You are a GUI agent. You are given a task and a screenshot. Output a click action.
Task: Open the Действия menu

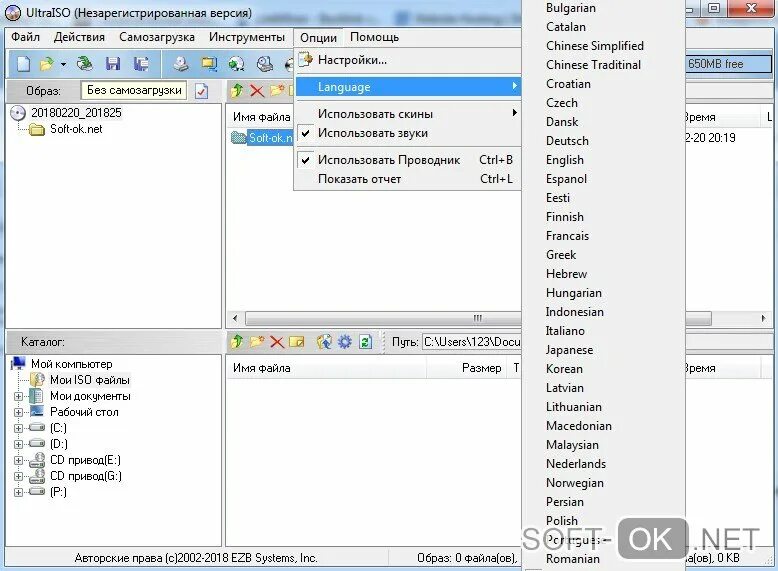pyautogui.click(x=79, y=37)
